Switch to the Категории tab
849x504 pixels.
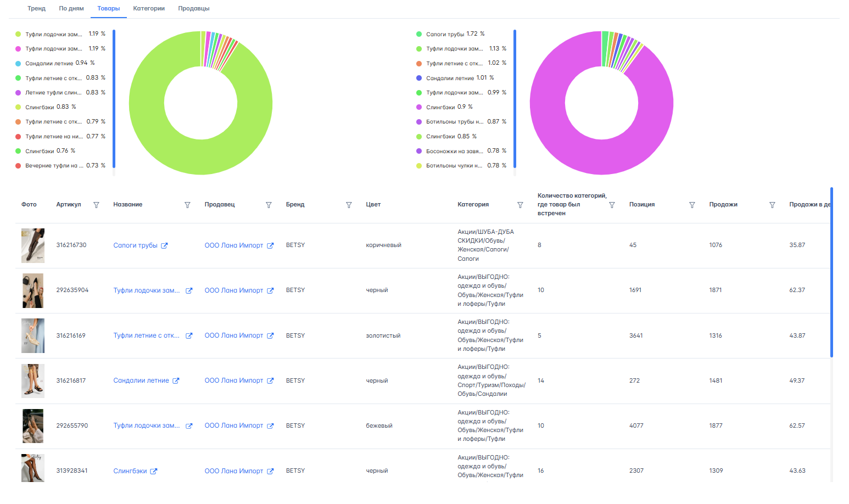pos(149,9)
